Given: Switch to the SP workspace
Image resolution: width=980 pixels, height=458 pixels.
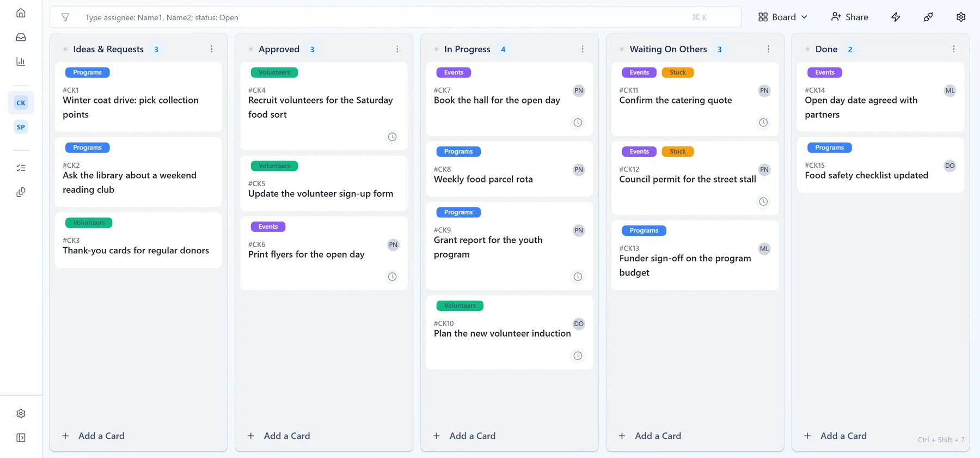Looking at the screenshot, I should (x=21, y=127).
